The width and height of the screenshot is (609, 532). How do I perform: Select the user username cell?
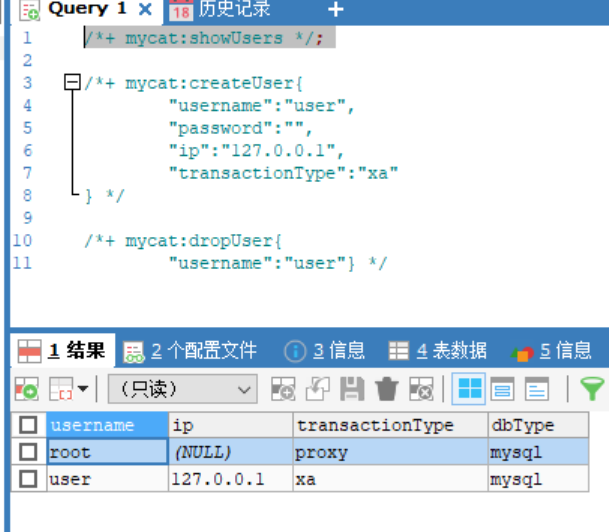pos(108,479)
